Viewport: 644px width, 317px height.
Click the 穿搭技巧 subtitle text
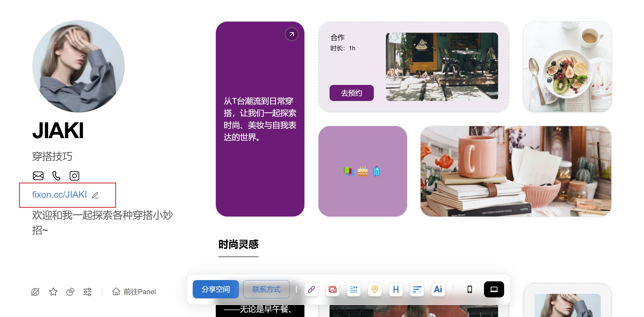52,156
